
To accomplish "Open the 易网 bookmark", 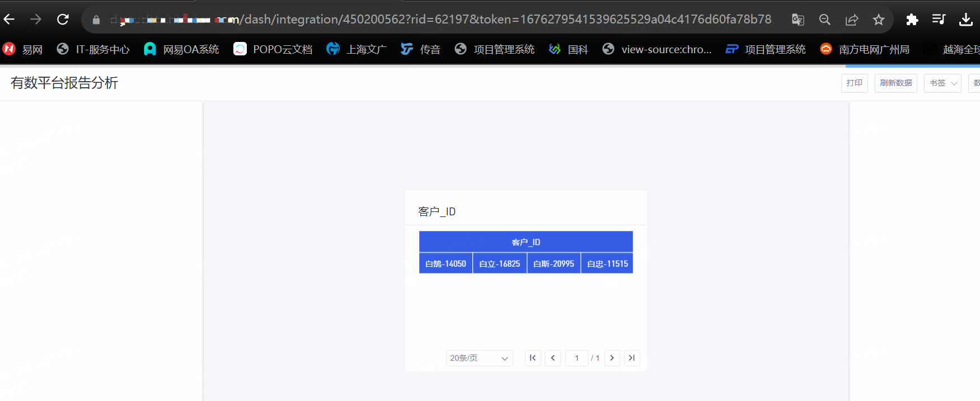I will point(23,49).
